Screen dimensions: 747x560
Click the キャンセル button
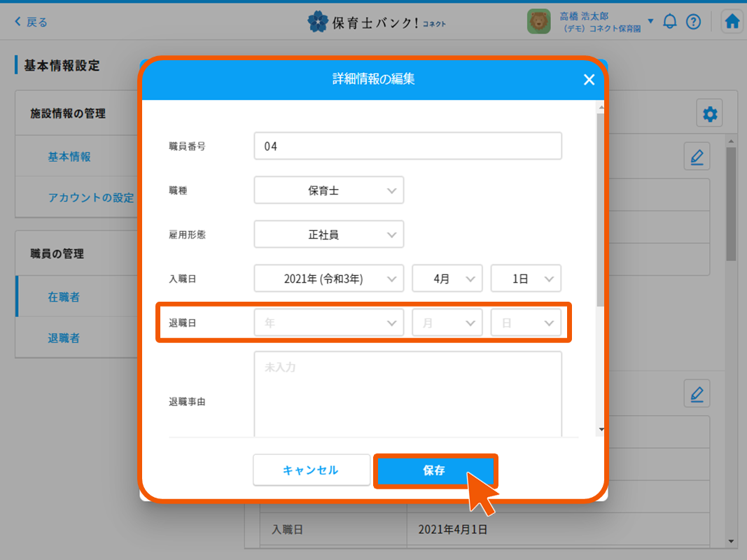tap(311, 470)
